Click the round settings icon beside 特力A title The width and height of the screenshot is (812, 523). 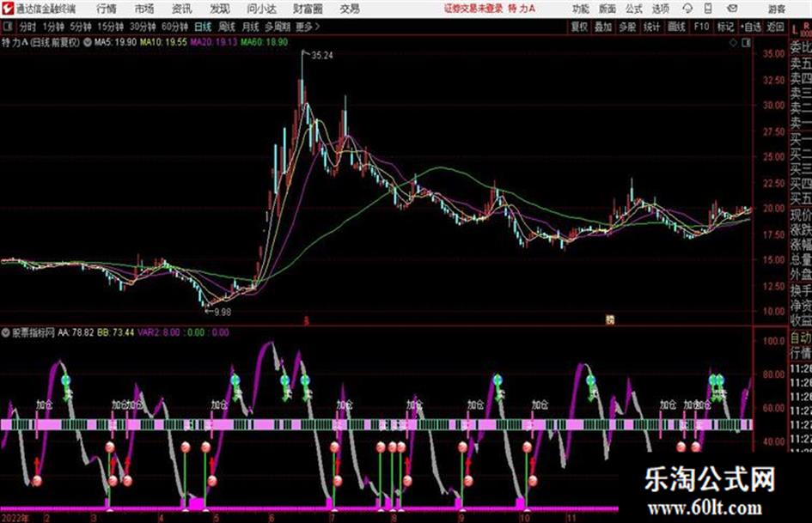(88, 42)
